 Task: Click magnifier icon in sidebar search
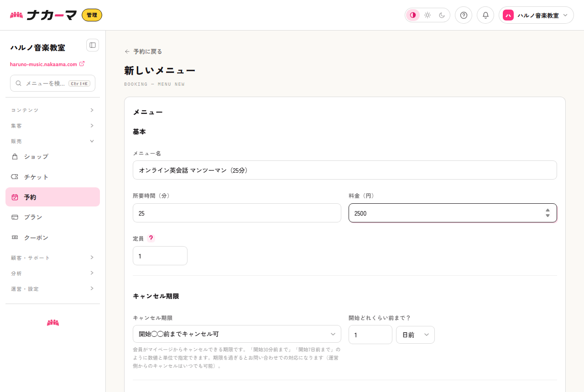19,83
